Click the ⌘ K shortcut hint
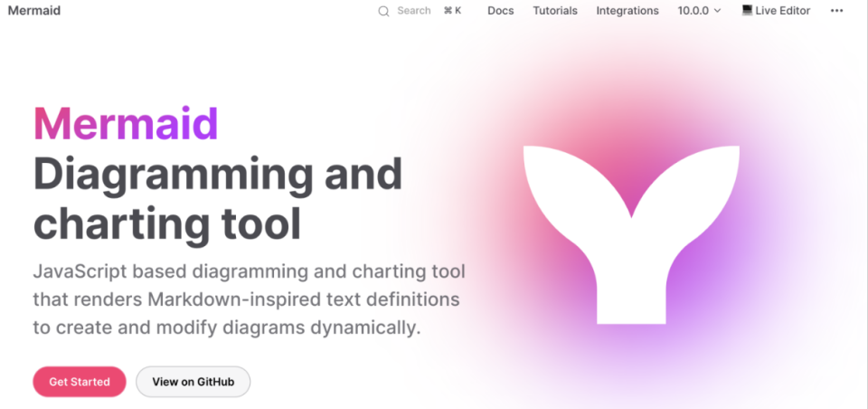 (452, 11)
